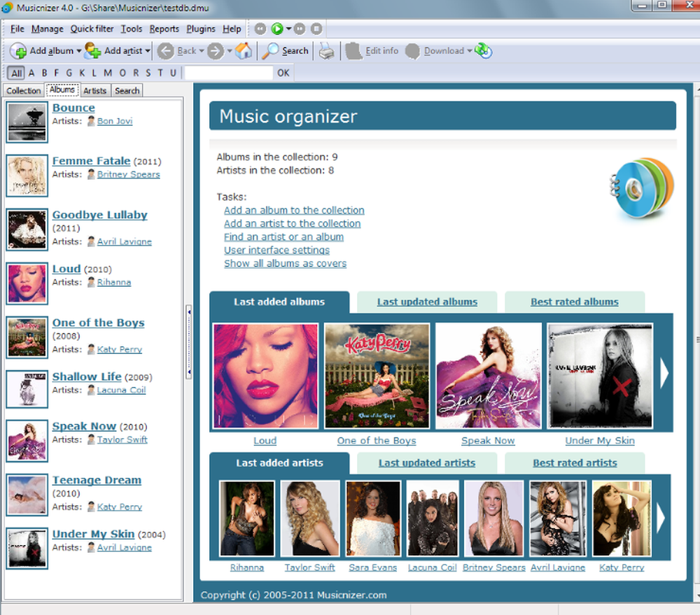700x615 pixels.
Task: Click the Download toolbar icon
Action: (412, 51)
